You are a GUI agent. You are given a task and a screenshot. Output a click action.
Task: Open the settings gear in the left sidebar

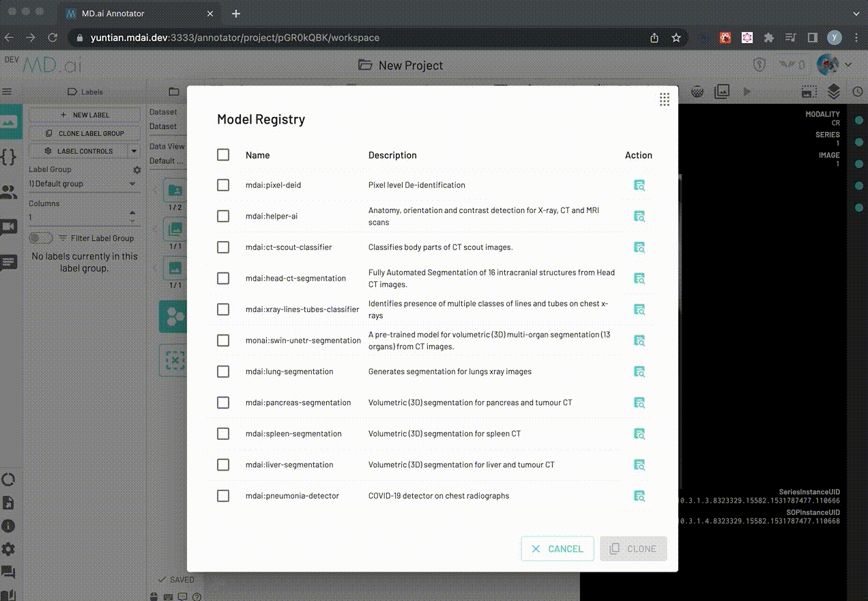click(x=10, y=548)
